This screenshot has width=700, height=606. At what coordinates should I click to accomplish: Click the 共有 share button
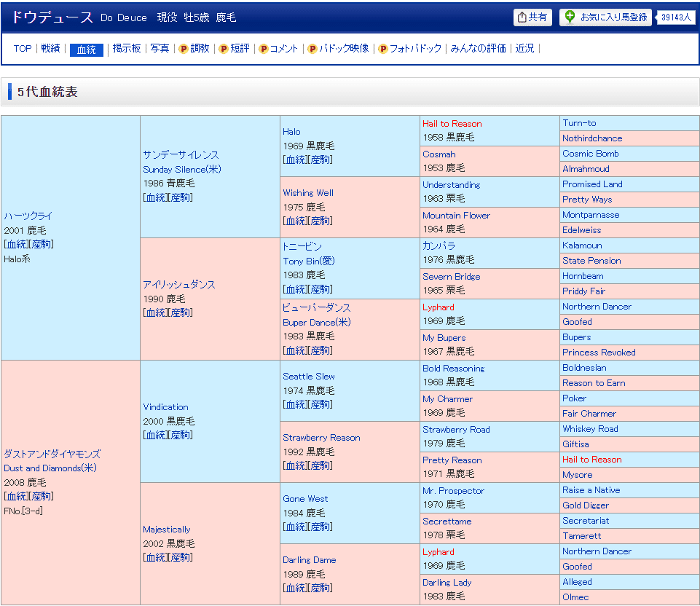532,17
